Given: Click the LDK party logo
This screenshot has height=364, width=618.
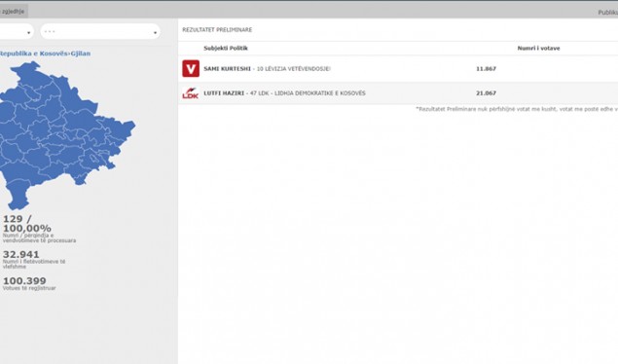Looking at the screenshot, I should [191, 93].
